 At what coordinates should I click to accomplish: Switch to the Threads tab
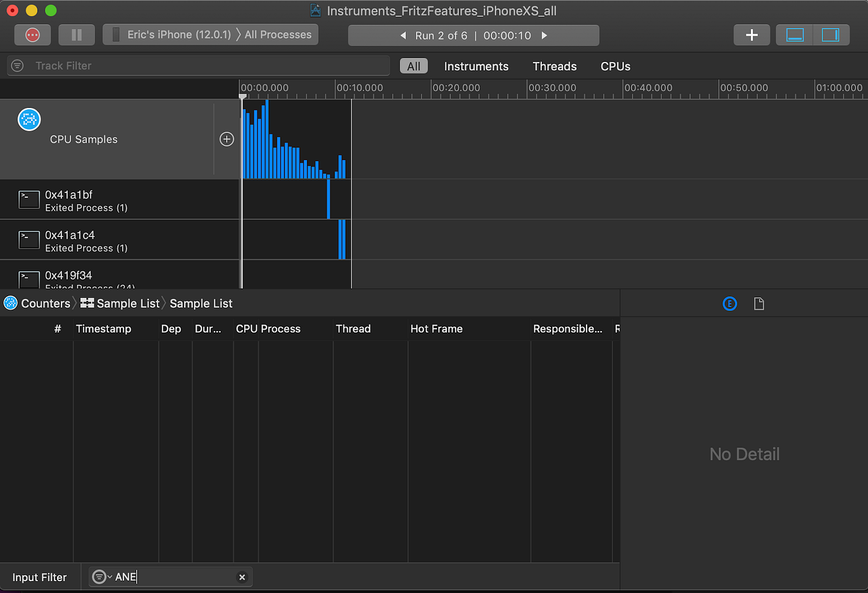[x=554, y=66]
